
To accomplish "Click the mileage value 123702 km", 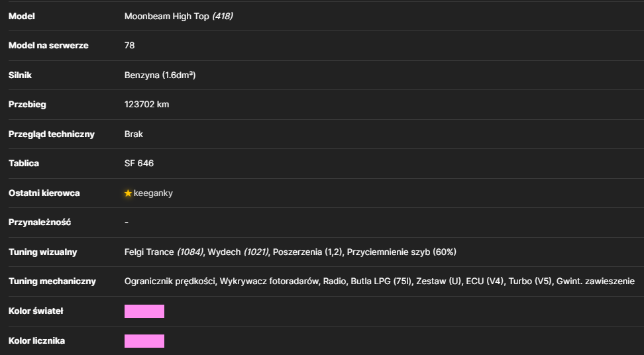I will click(146, 104).
